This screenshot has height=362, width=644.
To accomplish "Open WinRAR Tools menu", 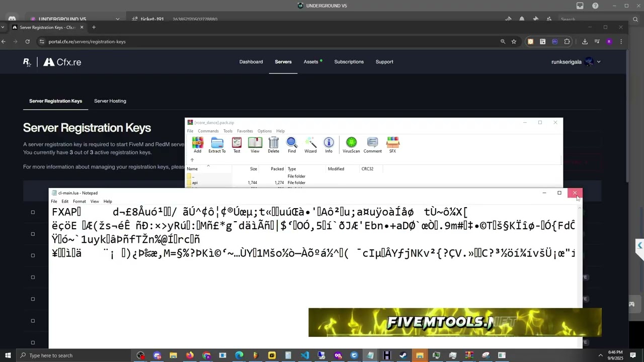I will pos(228,131).
